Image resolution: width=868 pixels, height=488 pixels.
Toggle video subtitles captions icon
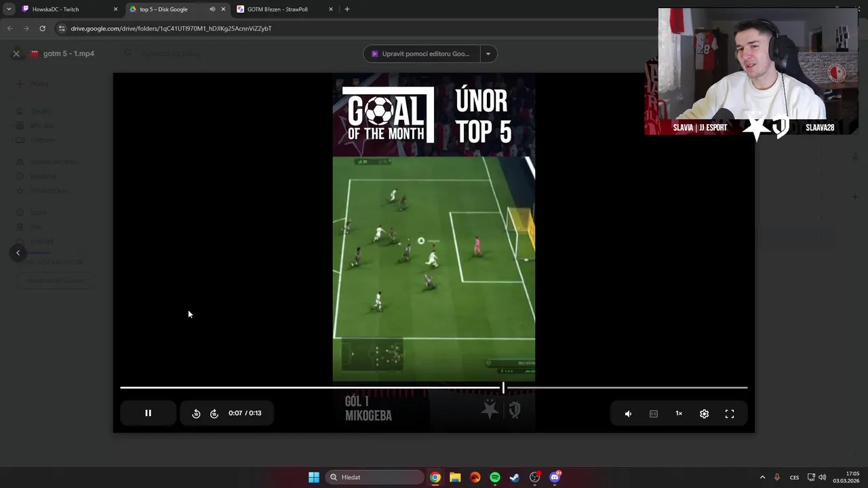coord(654,413)
